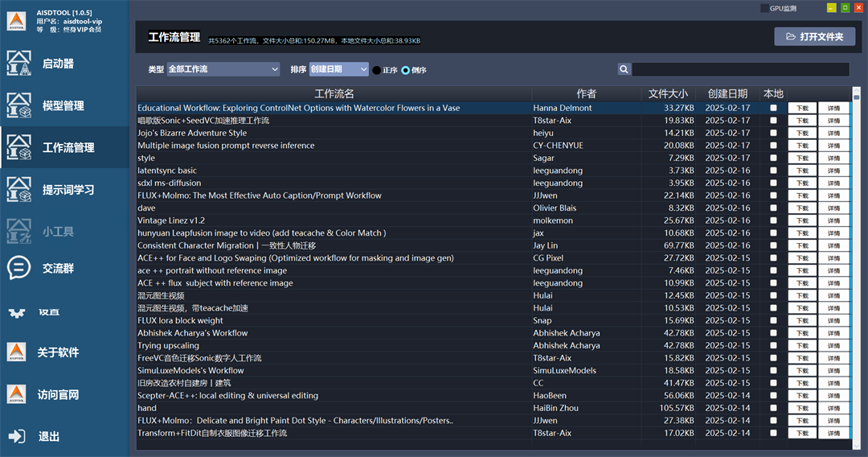868x457 pixels.
Task: Click the 文件大小 column header
Action: click(x=668, y=94)
